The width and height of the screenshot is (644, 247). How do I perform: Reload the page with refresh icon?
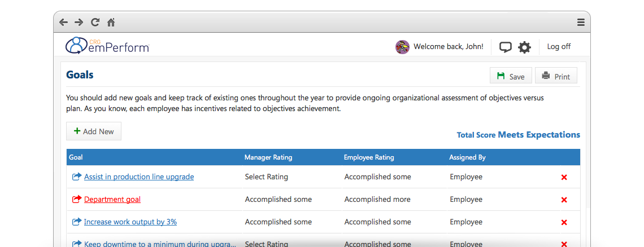tap(95, 23)
